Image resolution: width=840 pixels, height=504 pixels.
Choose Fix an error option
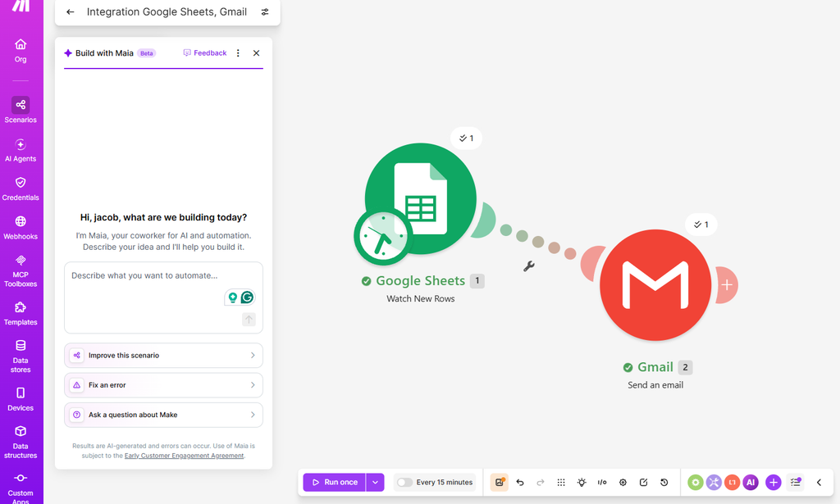[163, 385]
